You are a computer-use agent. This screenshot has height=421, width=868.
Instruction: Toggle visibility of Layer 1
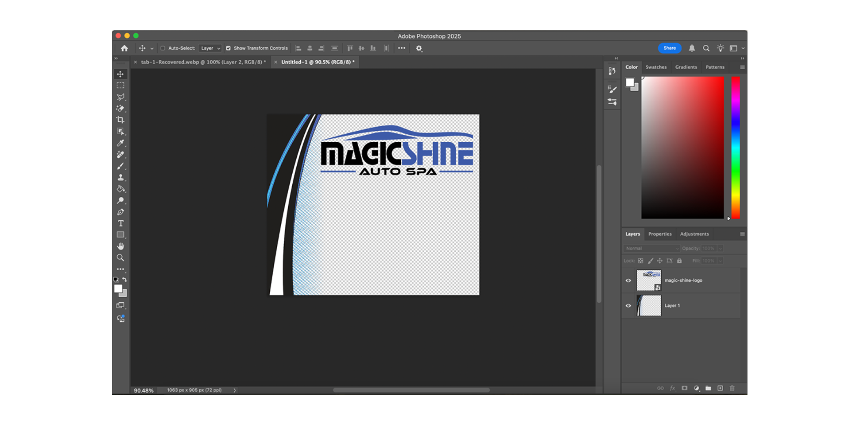(x=628, y=306)
